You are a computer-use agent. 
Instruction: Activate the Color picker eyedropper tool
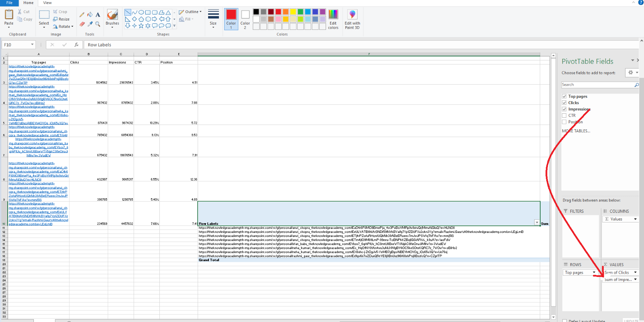tap(90, 24)
